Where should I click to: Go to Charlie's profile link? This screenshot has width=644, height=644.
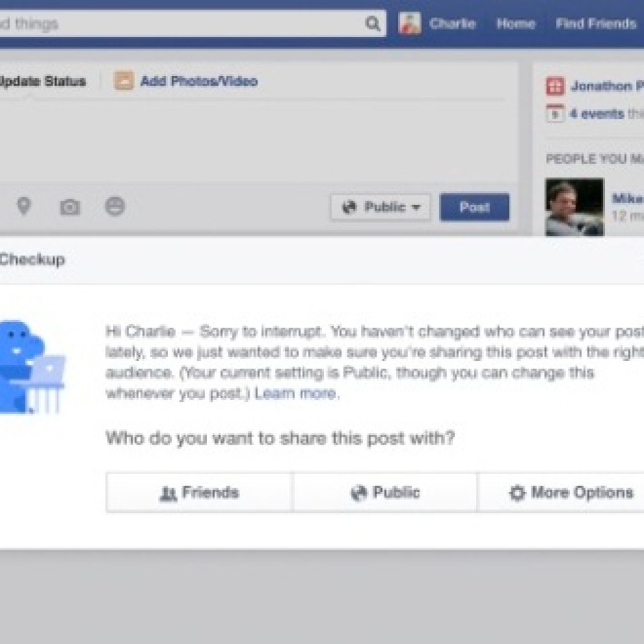[452, 23]
